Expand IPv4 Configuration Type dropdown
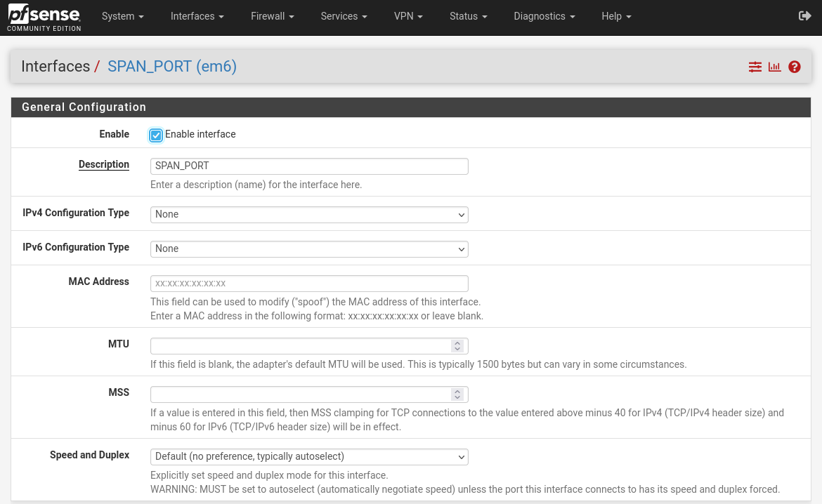Viewport: 822px width, 504px height. [x=309, y=215]
